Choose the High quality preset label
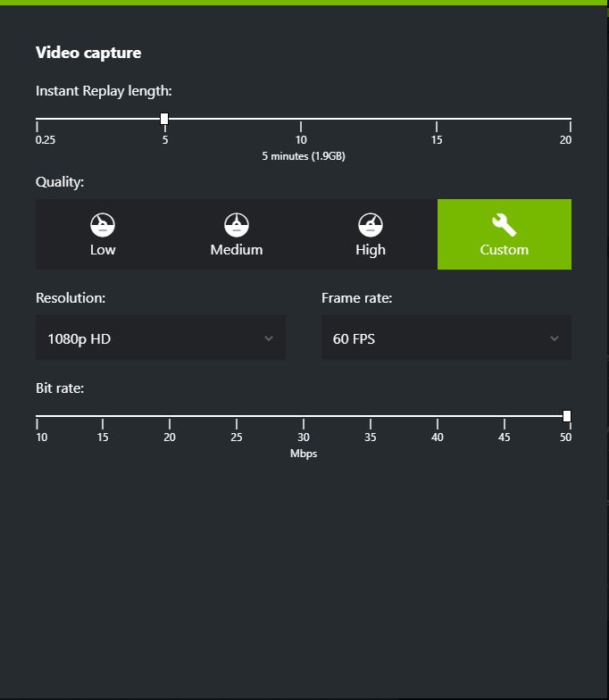 point(371,250)
